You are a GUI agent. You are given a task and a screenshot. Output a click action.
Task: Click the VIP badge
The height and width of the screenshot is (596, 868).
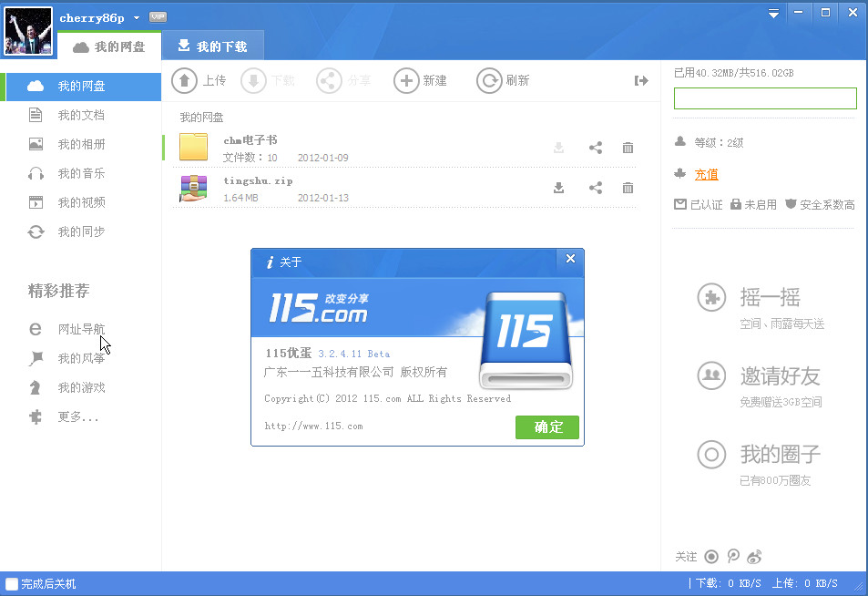[158, 17]
